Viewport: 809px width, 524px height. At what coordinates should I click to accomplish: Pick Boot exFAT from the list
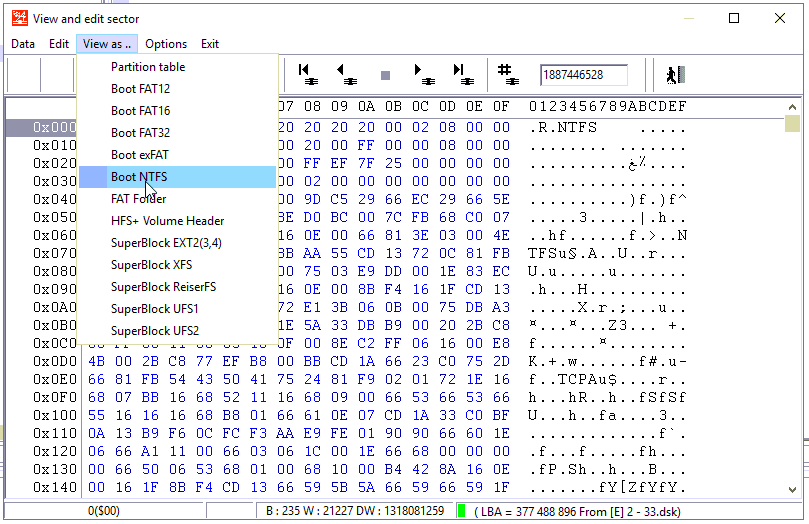point(139,155)
